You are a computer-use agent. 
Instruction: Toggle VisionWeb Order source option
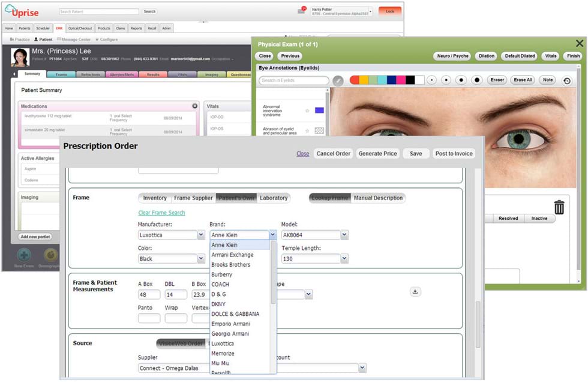[181, 344]
